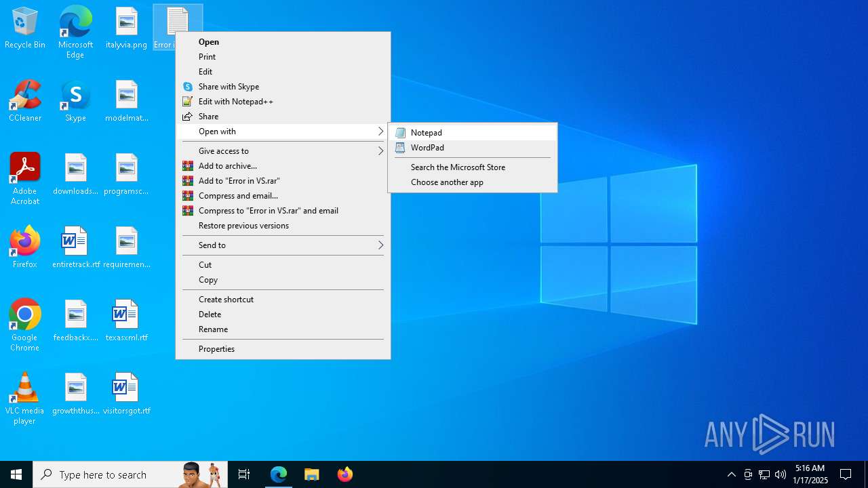Screen dimensions: 868x488
Task: Select the Skype desktop shortcut
Action: click(75, 102)
